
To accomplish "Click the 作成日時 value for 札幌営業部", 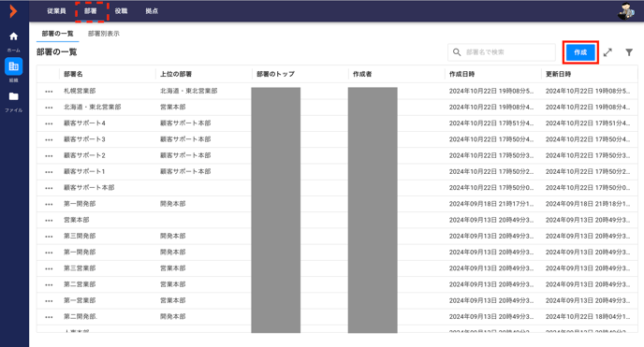I will 491,91.
